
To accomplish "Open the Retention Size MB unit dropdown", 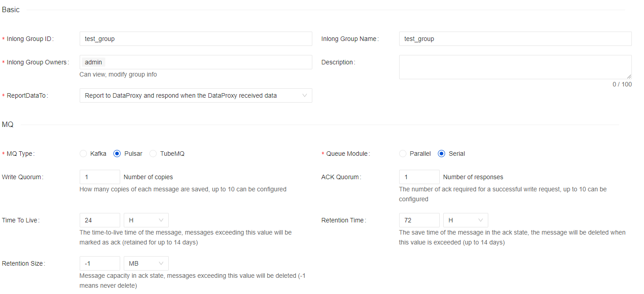I will point(146,263).
